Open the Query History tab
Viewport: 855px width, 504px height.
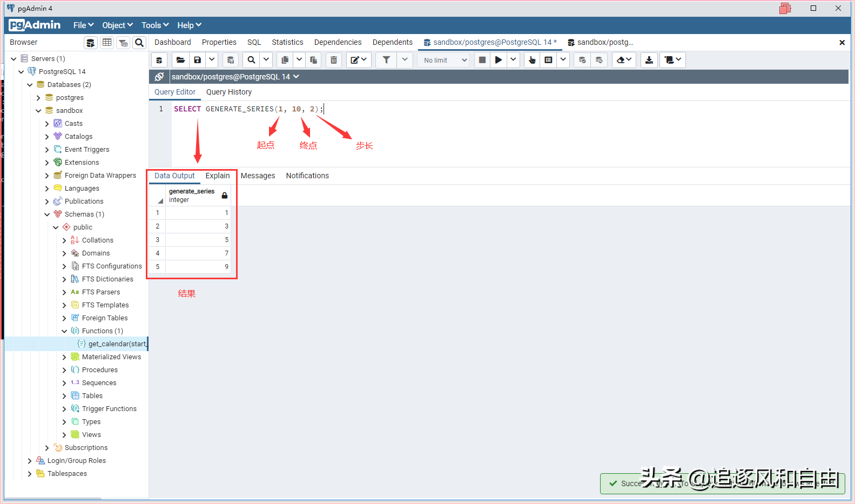[x=229, y=92]
